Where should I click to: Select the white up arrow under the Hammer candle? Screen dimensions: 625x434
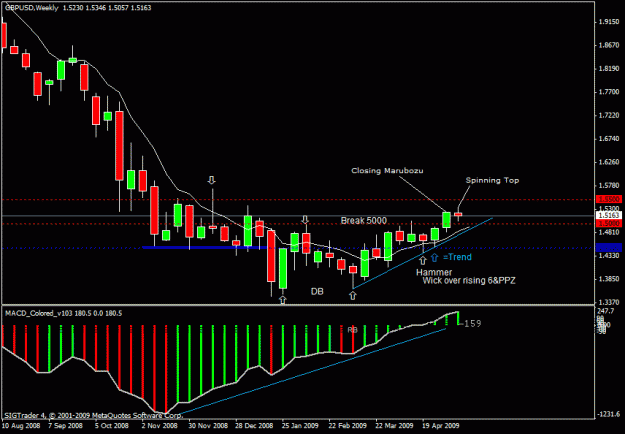click(423, 260)
